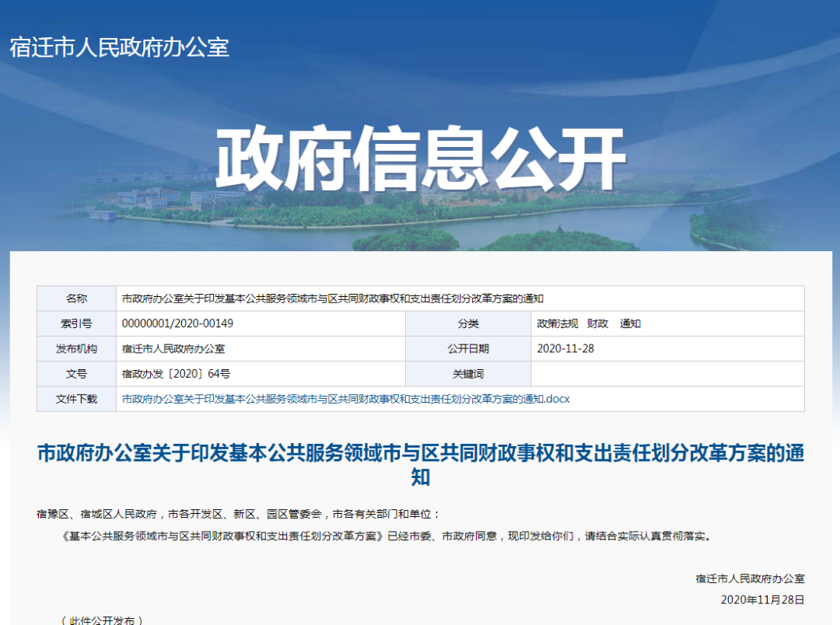The image size is (840, 625).
Task: Click the 分类 label cell
Action: 468,323
